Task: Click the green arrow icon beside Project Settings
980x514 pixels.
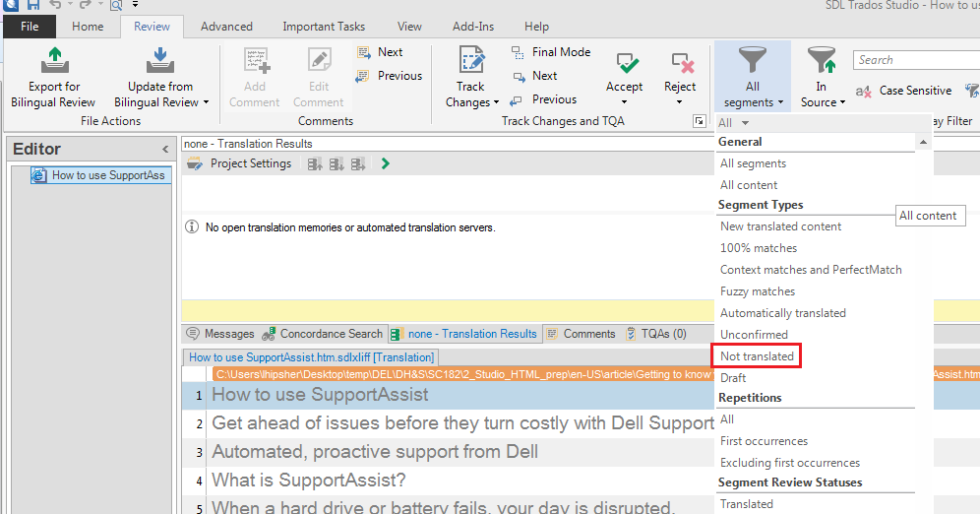Action: coord(386,163)
